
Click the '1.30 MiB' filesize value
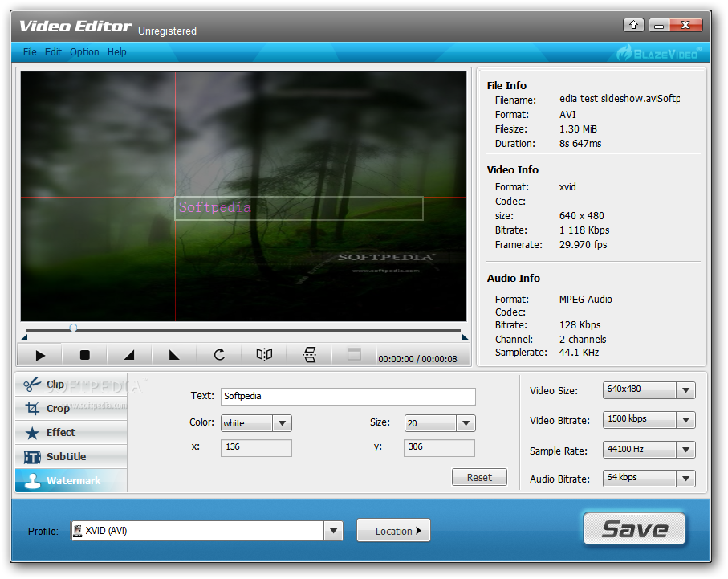tap(578, 129)
